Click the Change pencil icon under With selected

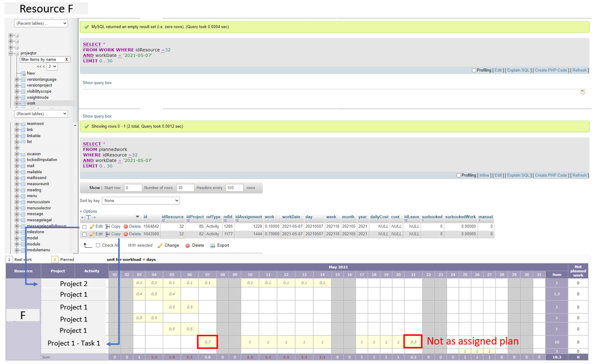coord(160,245)
